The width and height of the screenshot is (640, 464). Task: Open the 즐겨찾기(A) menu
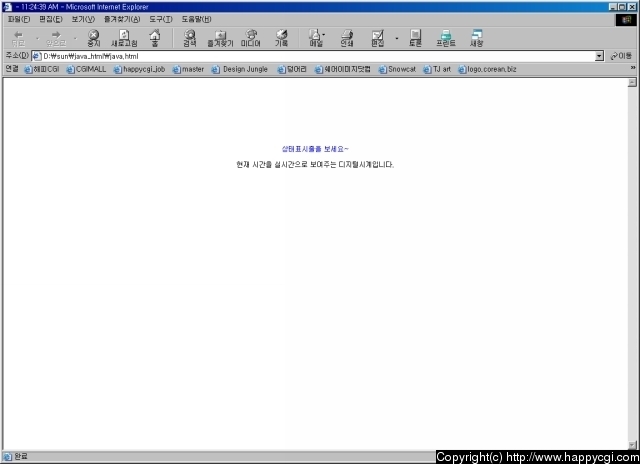(x=122, y=19)
